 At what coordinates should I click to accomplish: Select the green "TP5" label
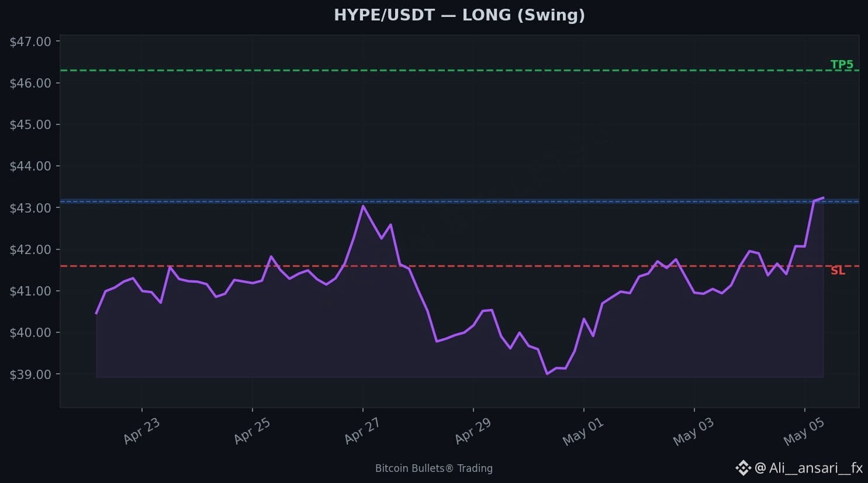(842, 64)
